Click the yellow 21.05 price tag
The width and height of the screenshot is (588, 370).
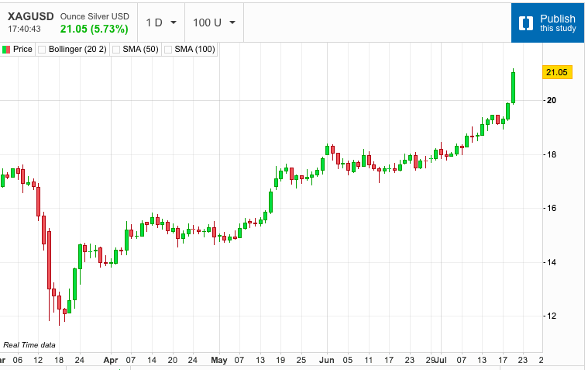(x=557, y=72)
